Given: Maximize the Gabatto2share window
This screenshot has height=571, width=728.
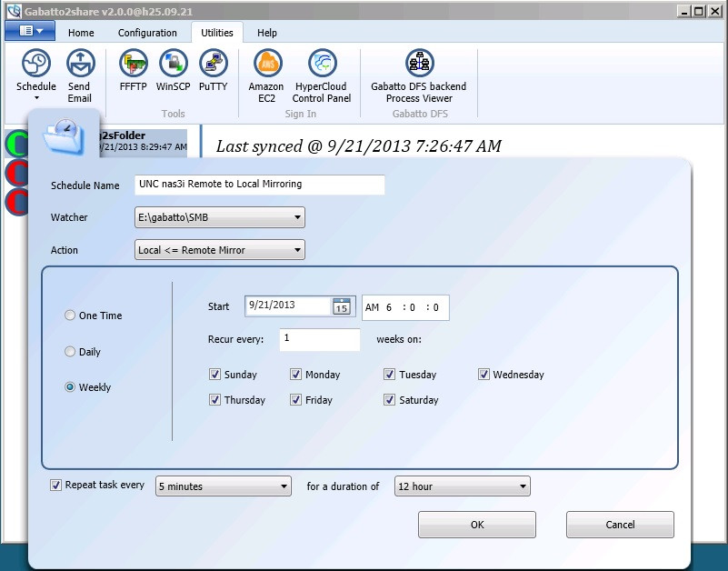Looking at the screenshot, I should 699,11.
